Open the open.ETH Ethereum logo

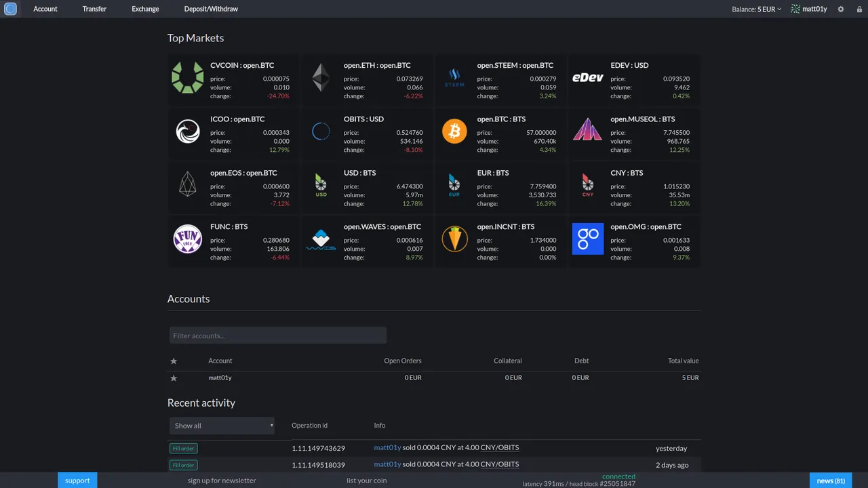(321, 78)
